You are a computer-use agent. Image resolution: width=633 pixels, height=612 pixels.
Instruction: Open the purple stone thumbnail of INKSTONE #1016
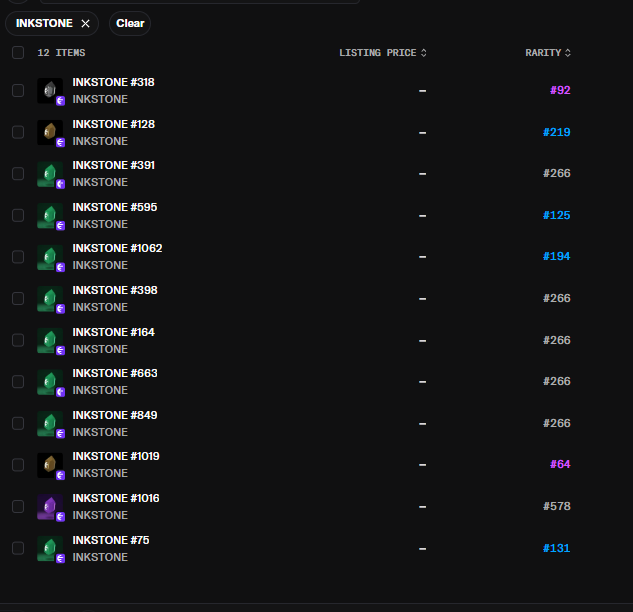click(50, 507)
